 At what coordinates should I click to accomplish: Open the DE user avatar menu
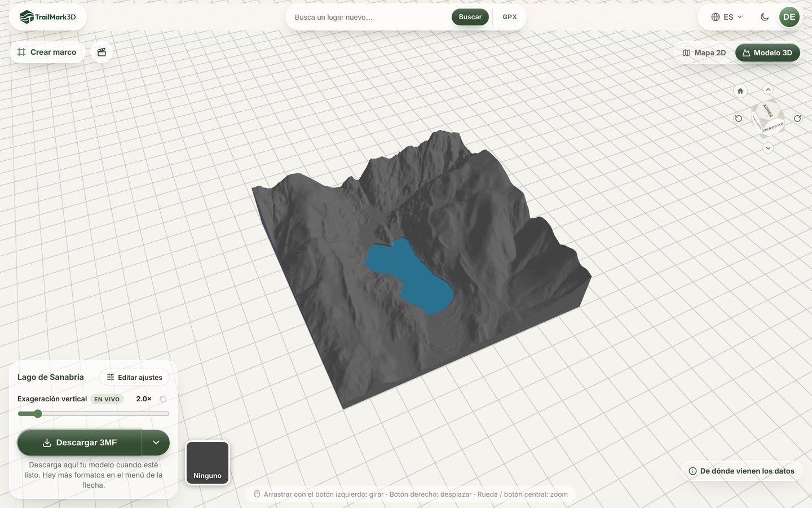coord(789,17)
